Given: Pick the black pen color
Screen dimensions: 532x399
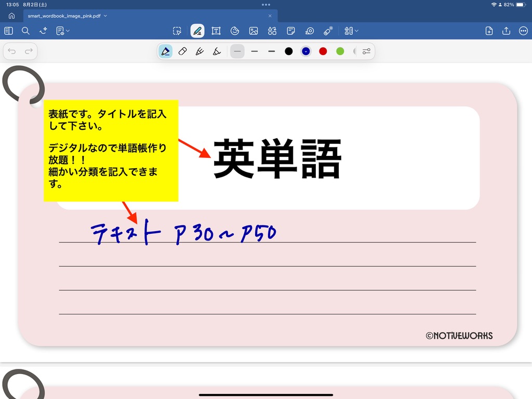Looking at the screenshot, I should coord(289,51).
